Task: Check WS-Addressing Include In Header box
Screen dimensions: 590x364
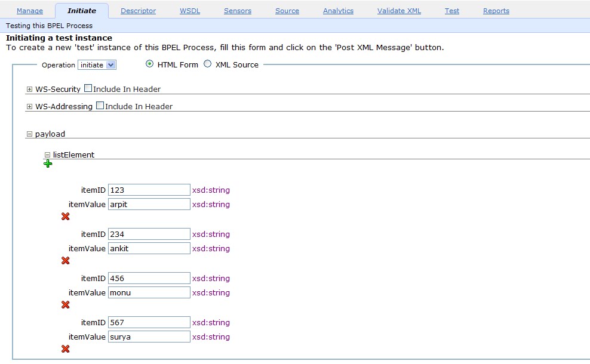Action: (100, 105)
